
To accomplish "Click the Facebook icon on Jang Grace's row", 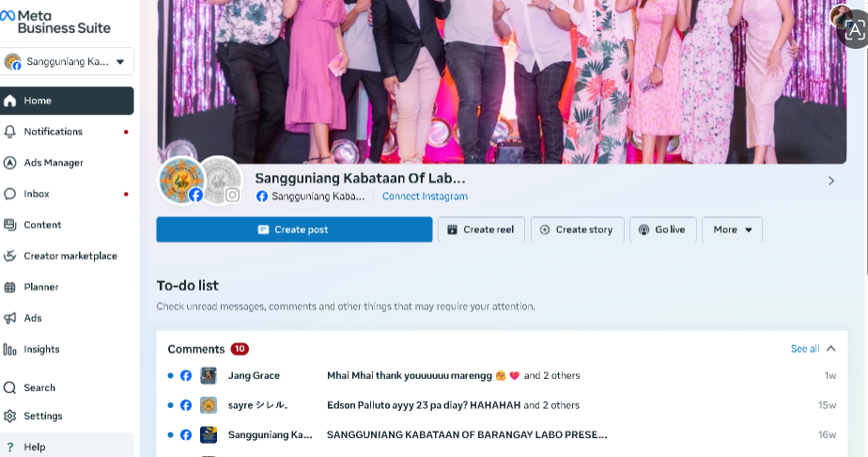I will pyautogui.click(x=186, y=375).
